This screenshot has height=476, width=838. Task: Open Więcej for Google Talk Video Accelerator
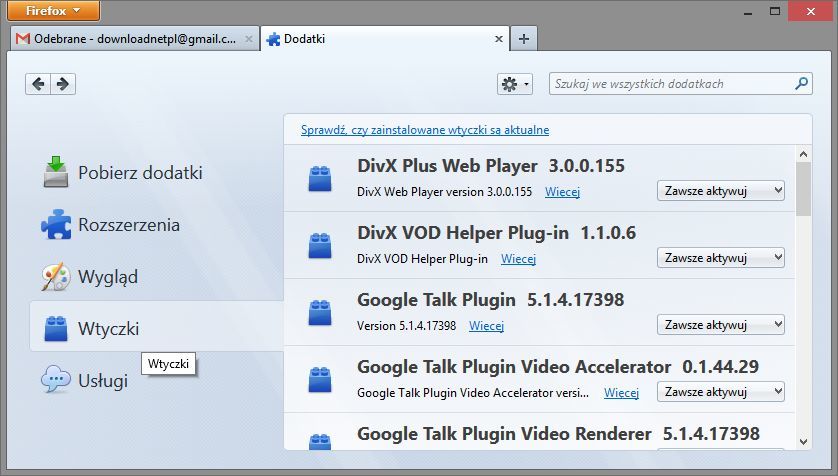pyautogui.click(x=622, y=393)
